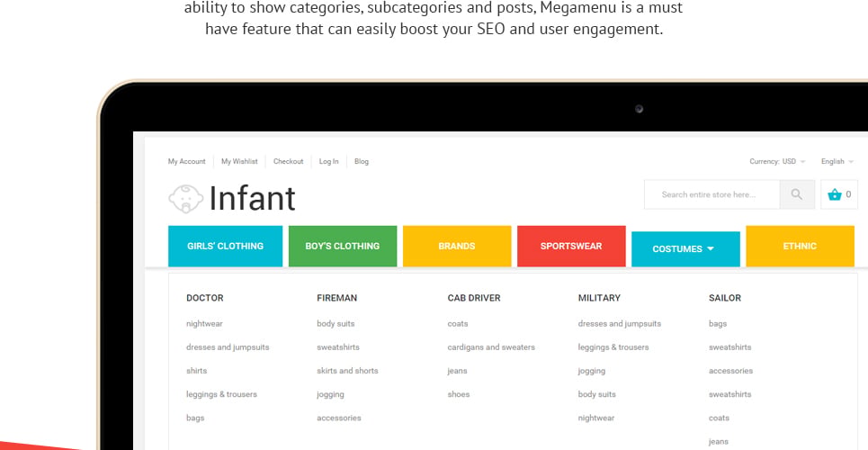
Task: Open body suits under Fireman
Action: pos(336,324)
